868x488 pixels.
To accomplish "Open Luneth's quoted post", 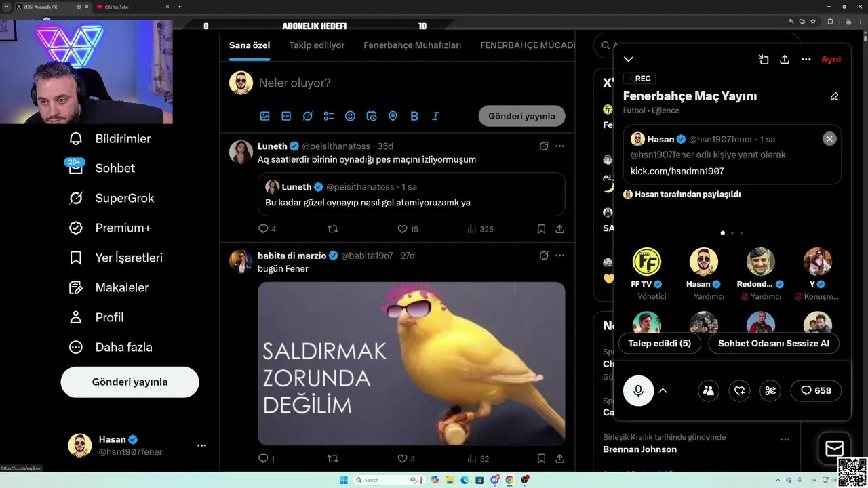I will [x=412, y=194].
